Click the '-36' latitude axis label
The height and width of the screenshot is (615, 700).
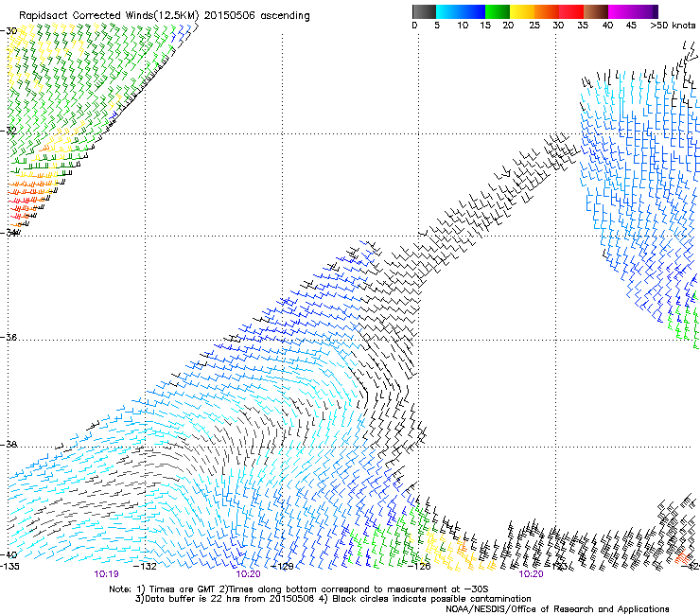click(x=9, y=337)
